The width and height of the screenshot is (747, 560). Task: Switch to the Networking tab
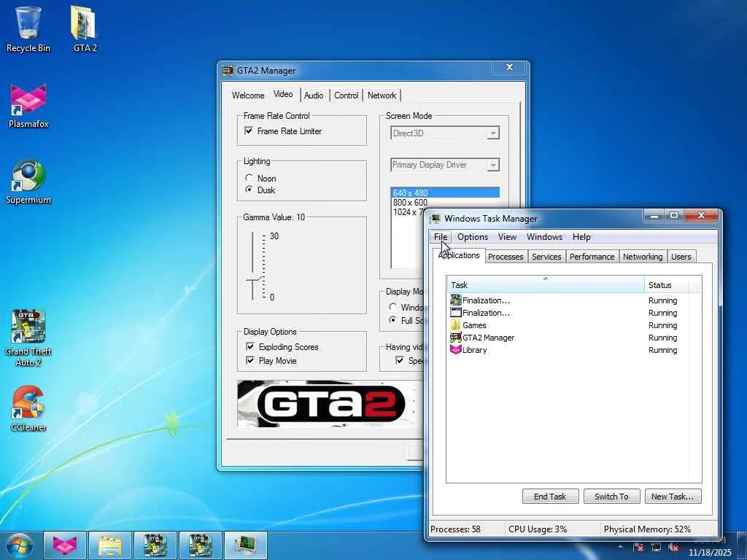pos(643,257)
